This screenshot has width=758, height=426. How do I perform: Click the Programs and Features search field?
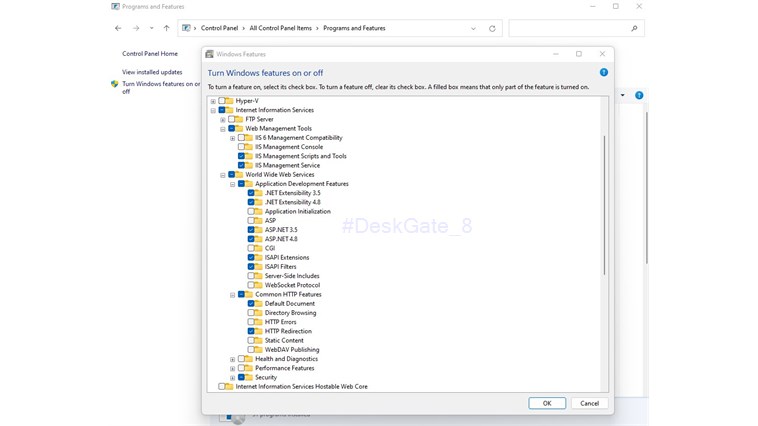(576, 29)
